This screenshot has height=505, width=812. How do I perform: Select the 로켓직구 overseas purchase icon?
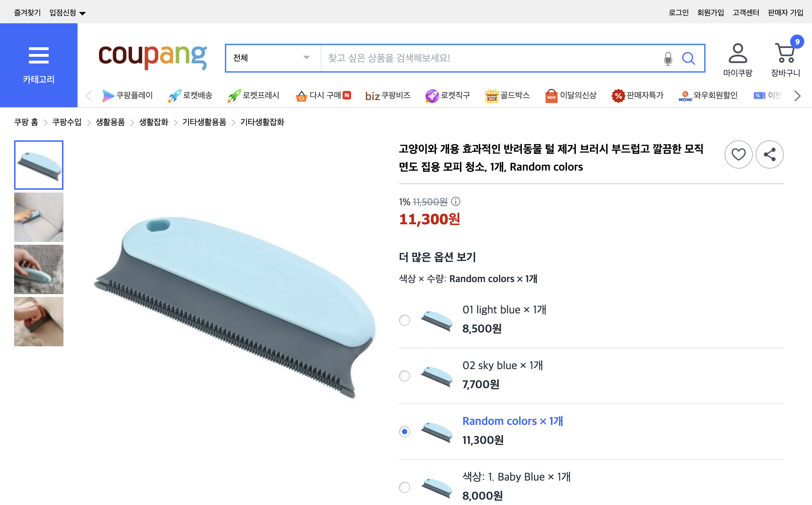click(432, 95)
